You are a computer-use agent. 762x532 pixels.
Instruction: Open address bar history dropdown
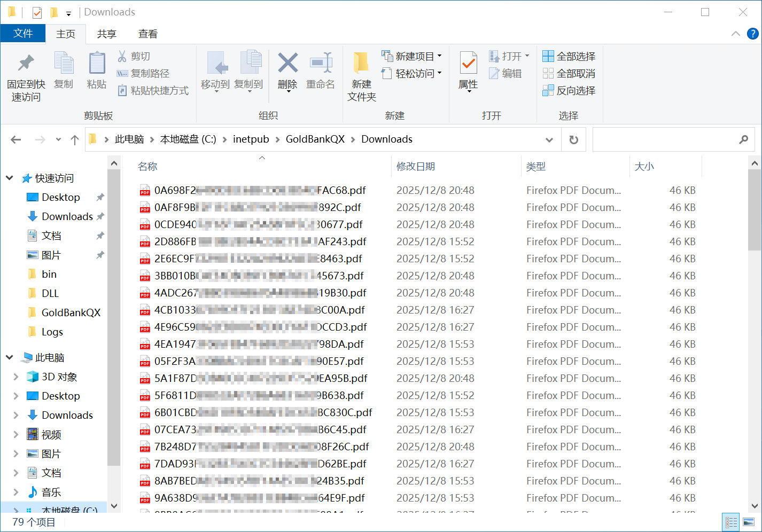(x=549, y=140)
